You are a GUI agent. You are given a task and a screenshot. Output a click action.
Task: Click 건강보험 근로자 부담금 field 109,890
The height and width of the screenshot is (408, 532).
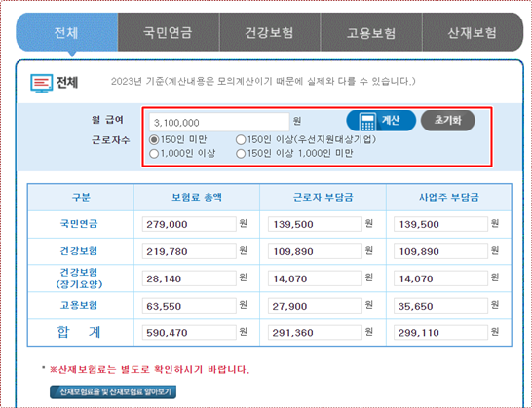(315, 251)
